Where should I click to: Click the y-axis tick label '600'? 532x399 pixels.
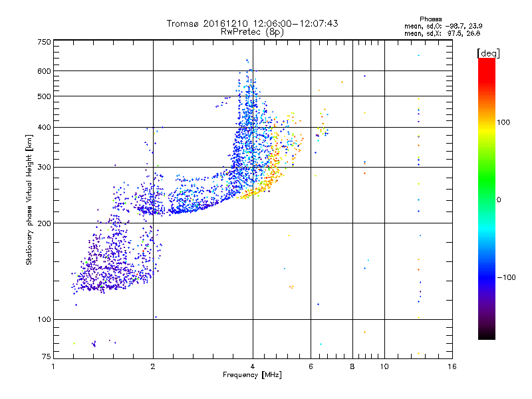point(44,71)
